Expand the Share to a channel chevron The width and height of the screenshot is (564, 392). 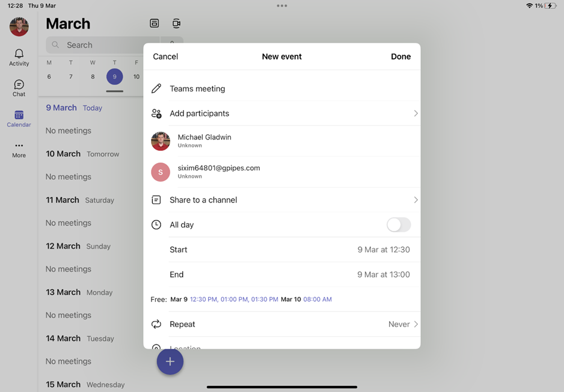415,200
